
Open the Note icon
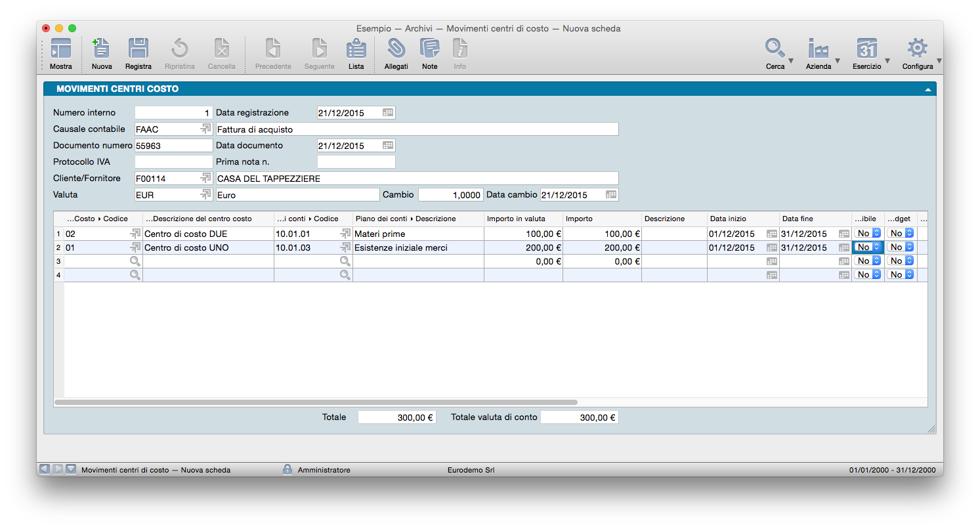(430, 49)
